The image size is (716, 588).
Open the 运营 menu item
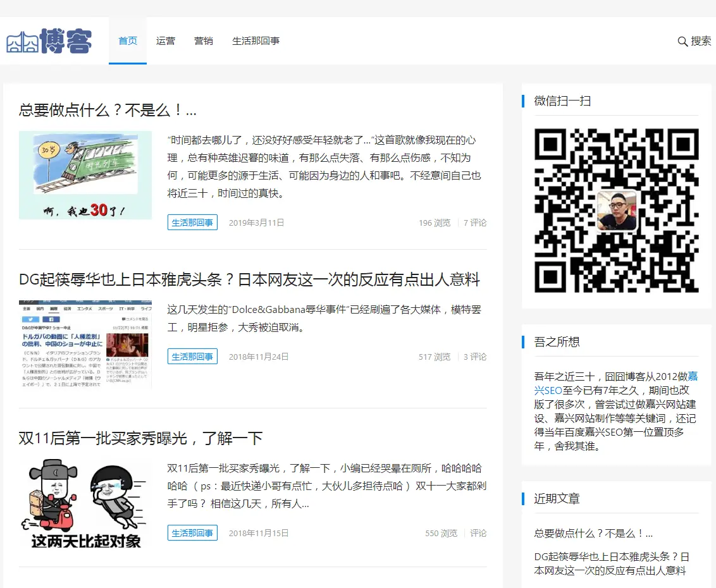click(x=165, y=41)
